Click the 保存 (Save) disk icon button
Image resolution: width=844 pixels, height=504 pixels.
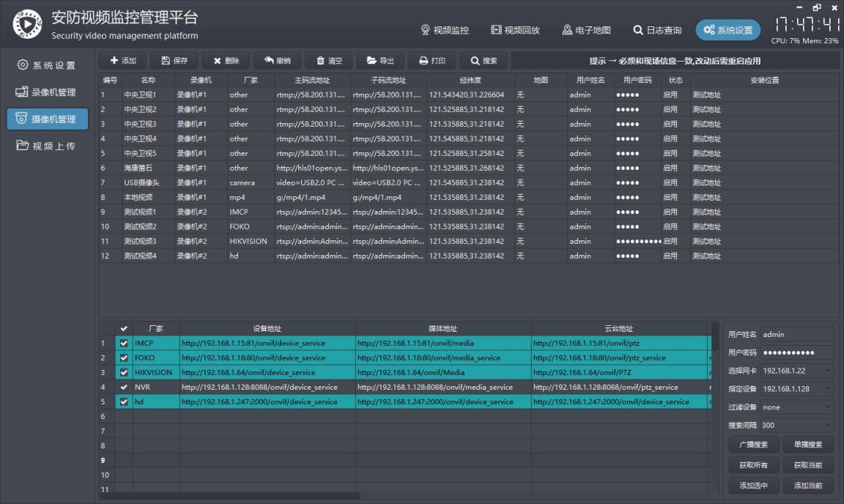point(174,61)
